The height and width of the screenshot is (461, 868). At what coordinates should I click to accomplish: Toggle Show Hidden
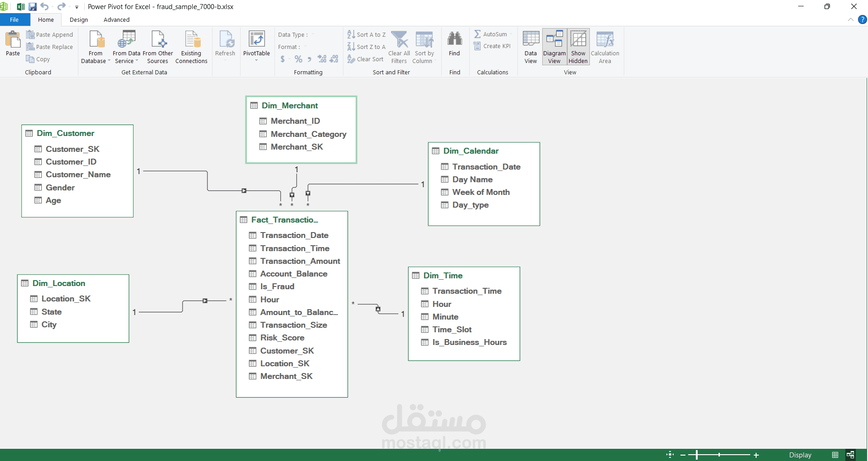[579, 47]
